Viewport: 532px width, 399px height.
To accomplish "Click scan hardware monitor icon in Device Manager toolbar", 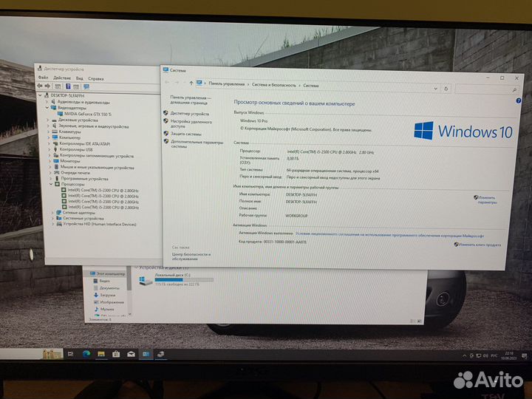I will coord(86,87).
